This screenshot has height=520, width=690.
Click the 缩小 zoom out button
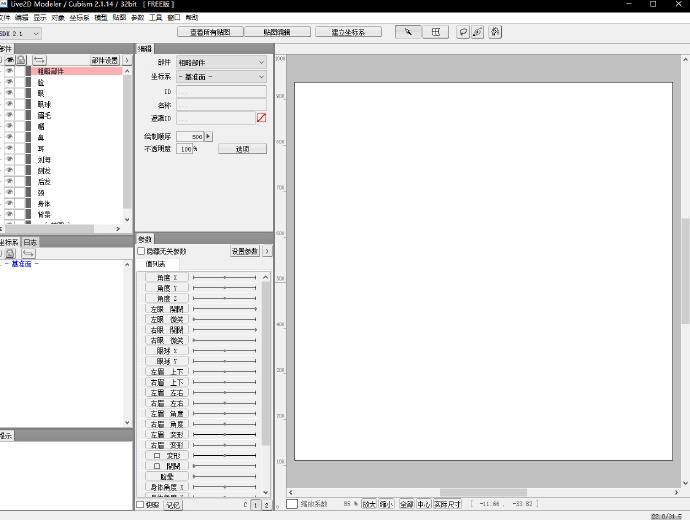[386, 504]
